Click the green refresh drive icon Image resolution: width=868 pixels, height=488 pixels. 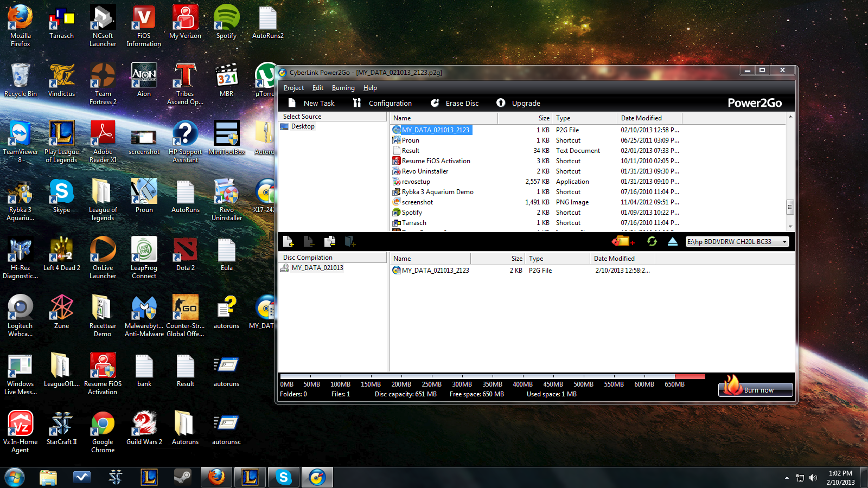652,241
